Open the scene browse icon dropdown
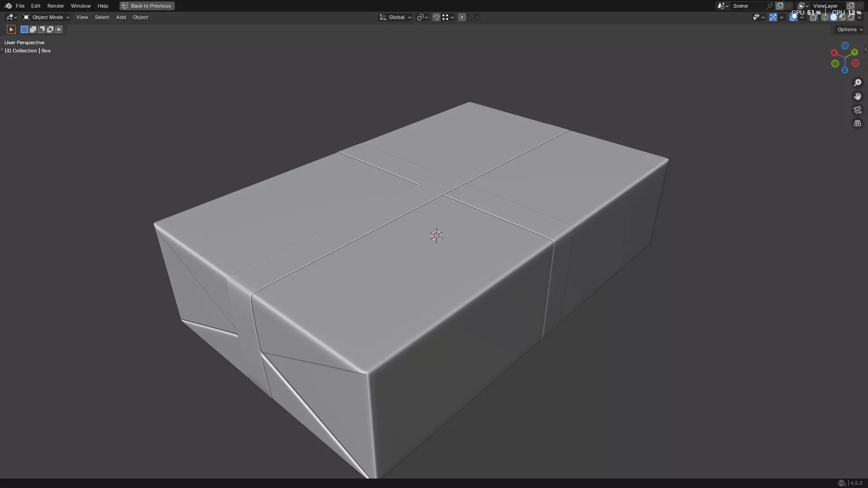 tap(723, 6)
